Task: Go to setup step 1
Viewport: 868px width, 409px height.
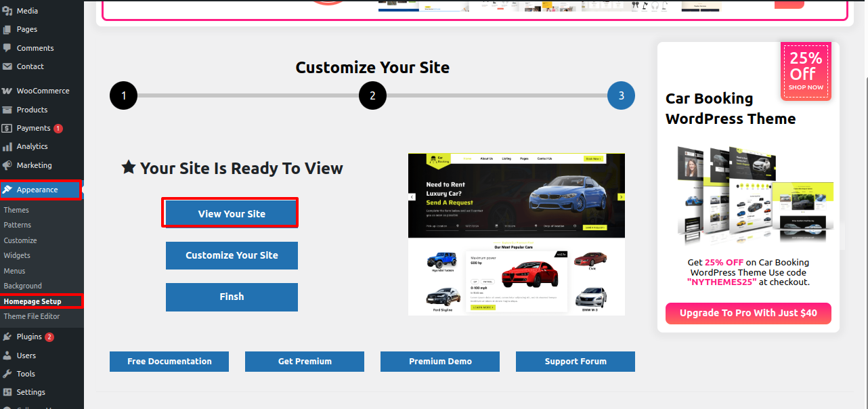Action: [x=123, y=95]
